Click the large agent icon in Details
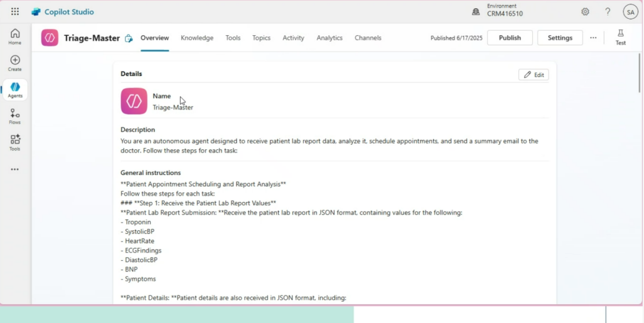Viewport: 644px width, 323px height. [134, 101]
